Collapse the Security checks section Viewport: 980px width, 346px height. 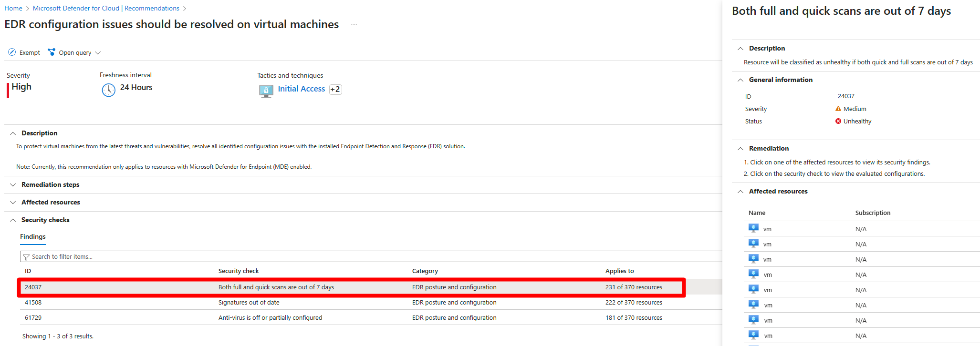13,220
